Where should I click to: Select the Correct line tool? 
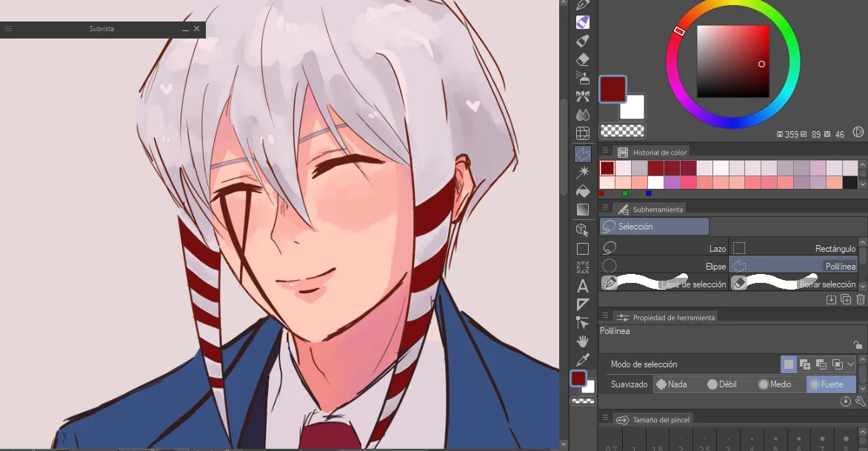582,323
